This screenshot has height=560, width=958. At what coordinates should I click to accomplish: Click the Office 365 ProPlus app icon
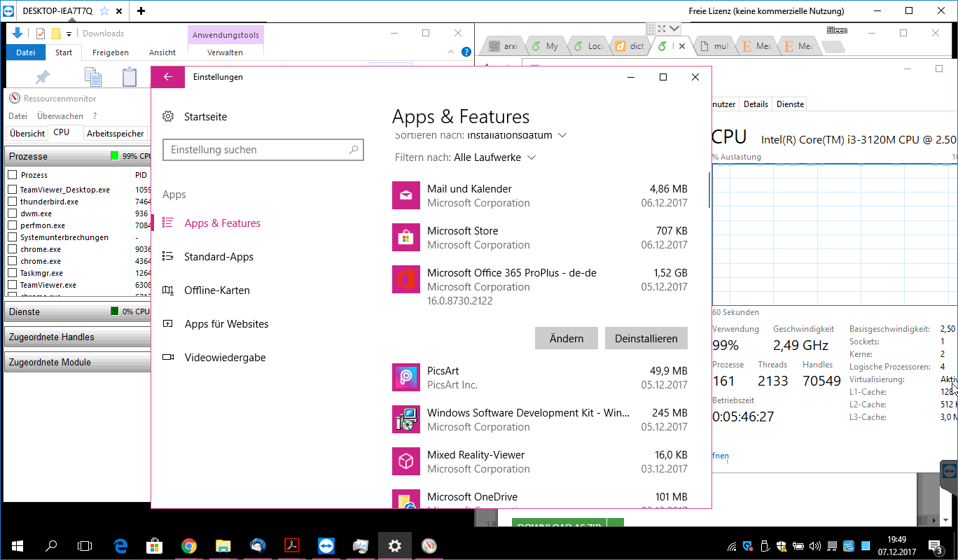click(406, 279)
